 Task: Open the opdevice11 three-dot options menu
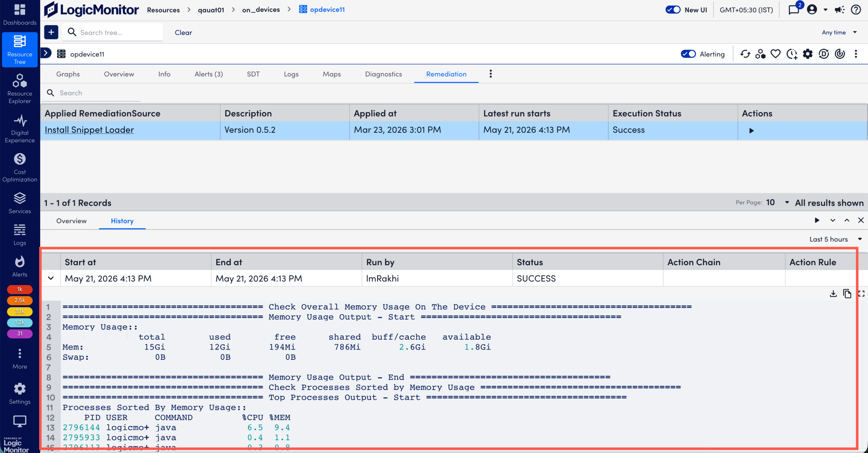click(x=856, y=54)
